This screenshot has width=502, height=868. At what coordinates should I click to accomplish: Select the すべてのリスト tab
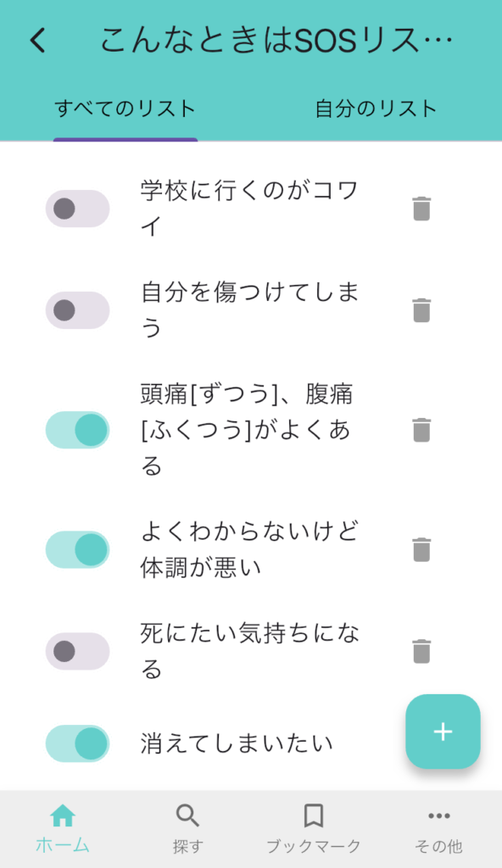[x=126, y=108]
